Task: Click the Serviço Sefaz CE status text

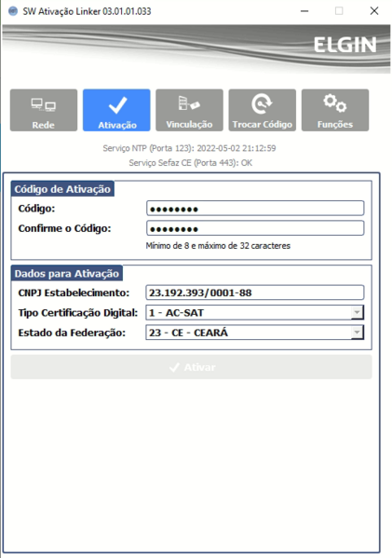Action: 191,163
